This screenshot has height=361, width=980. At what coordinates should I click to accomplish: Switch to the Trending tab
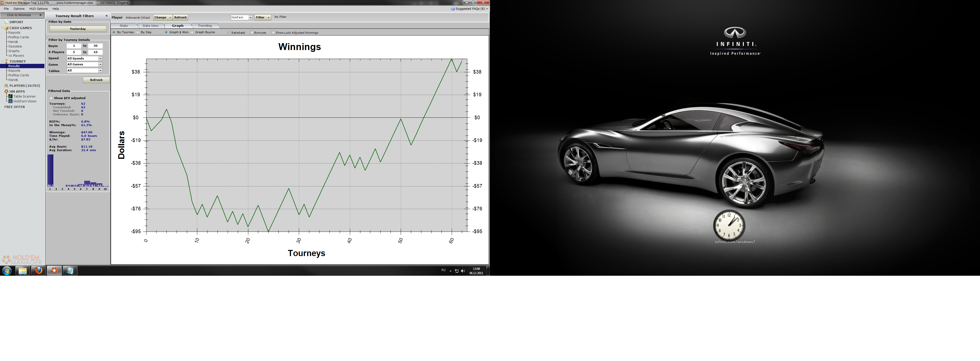coord(205,26)
